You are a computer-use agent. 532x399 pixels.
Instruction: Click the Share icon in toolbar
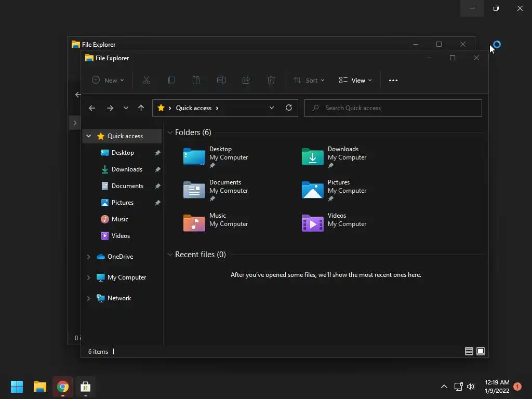[246, 80]
